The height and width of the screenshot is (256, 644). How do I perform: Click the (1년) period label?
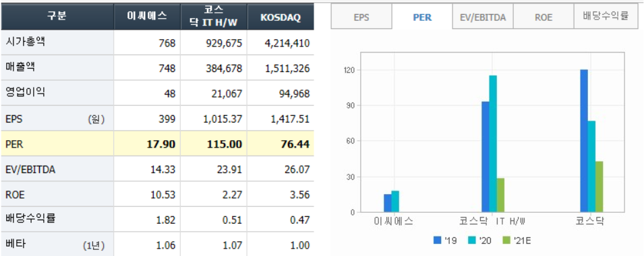point(93,246)
